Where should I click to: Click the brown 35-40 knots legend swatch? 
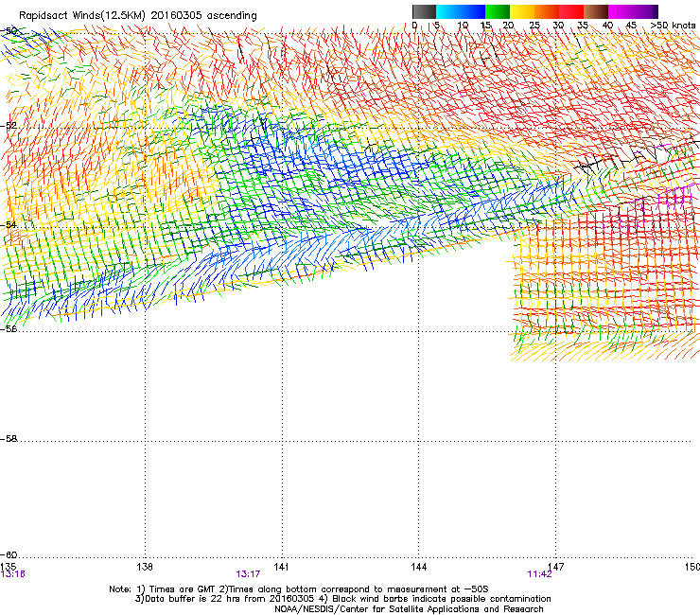[x=596, y=11]
